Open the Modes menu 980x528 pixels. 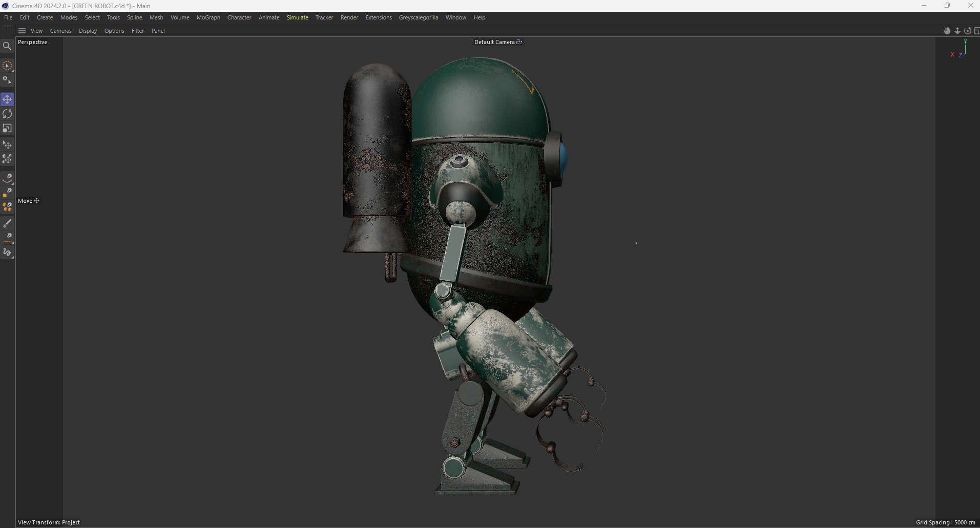pos(69,17)
